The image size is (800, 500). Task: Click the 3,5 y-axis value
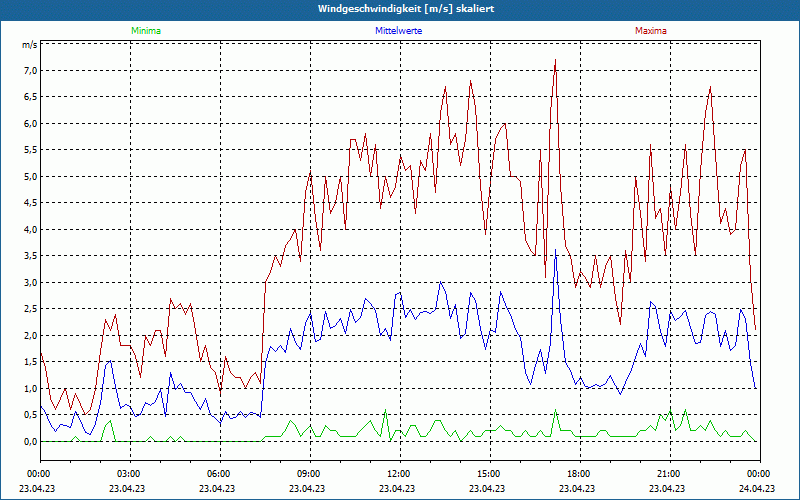pyautogui.click(x=30, y=256)
